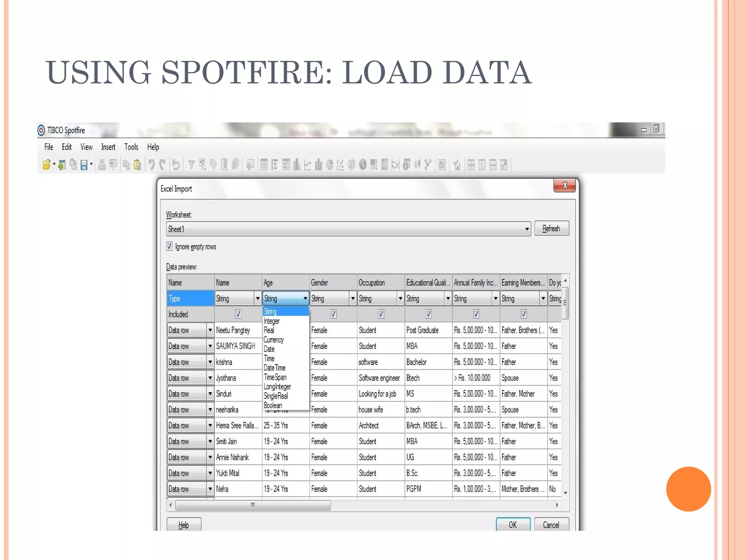Click the horizontal scrollbar thumb in preview
Viewport: 747px width, 560px height.
pos(253,505)
